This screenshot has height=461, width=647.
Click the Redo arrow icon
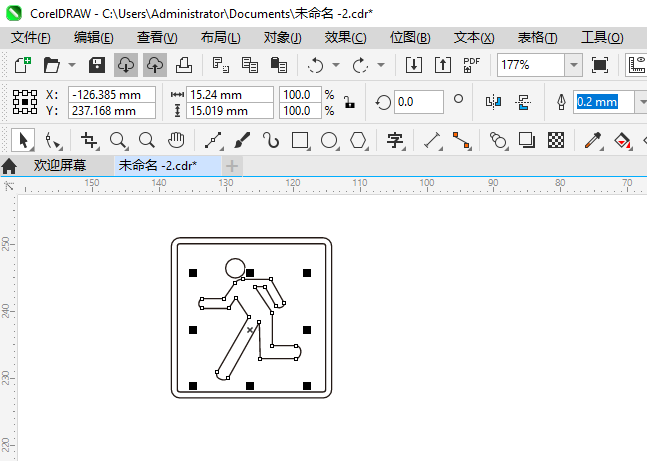(x=360, y=65)
